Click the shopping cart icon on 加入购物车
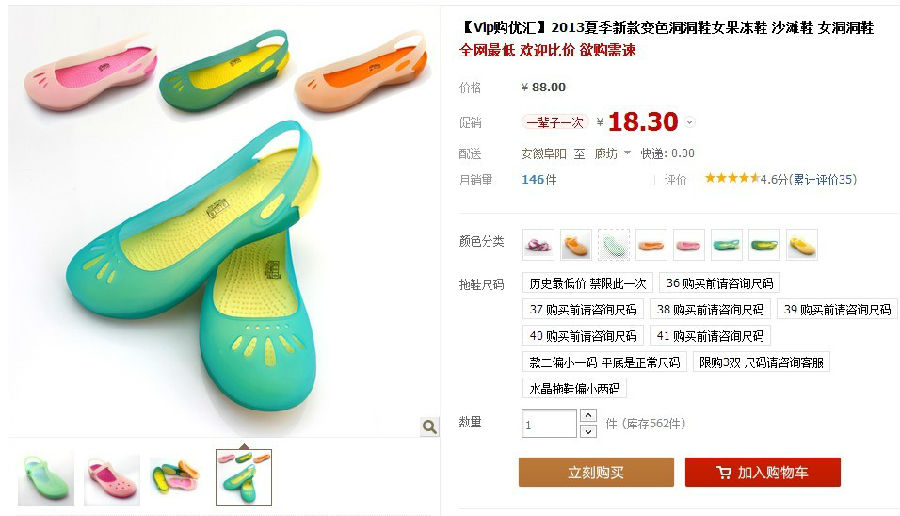The width and height of the screenshot is (900, 516). click(723, 472)
